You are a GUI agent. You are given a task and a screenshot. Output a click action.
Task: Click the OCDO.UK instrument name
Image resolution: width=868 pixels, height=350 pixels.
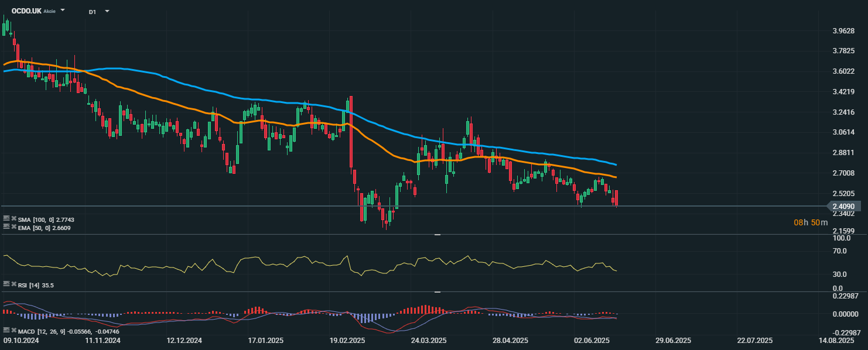coord(26,11)
